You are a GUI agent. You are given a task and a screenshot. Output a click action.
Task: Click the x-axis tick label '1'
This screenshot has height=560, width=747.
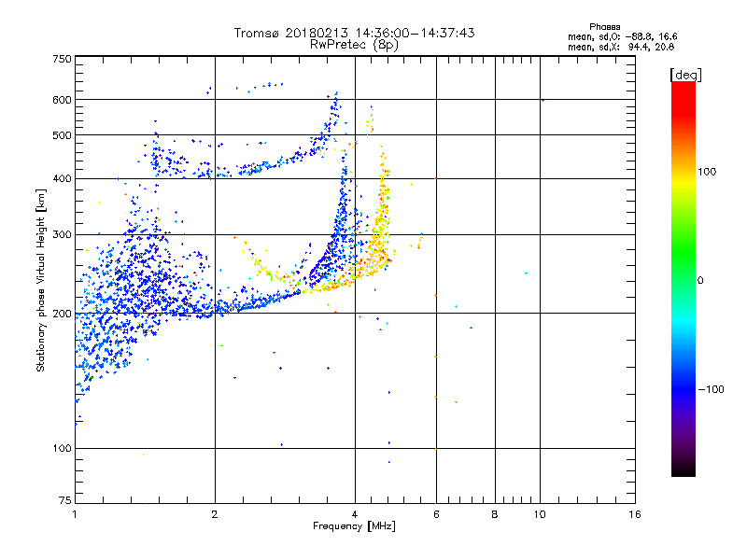click(x=75, y=514)
